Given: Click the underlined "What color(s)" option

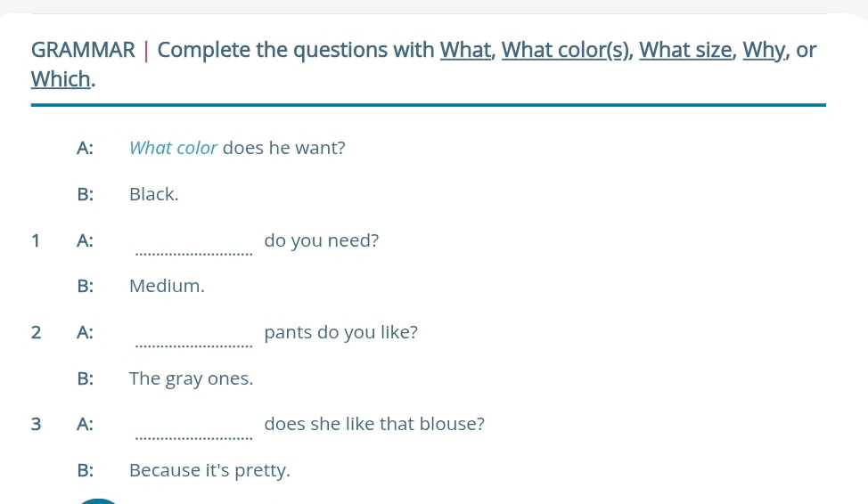Looking at the screenshot, I should tap(565, 50).
